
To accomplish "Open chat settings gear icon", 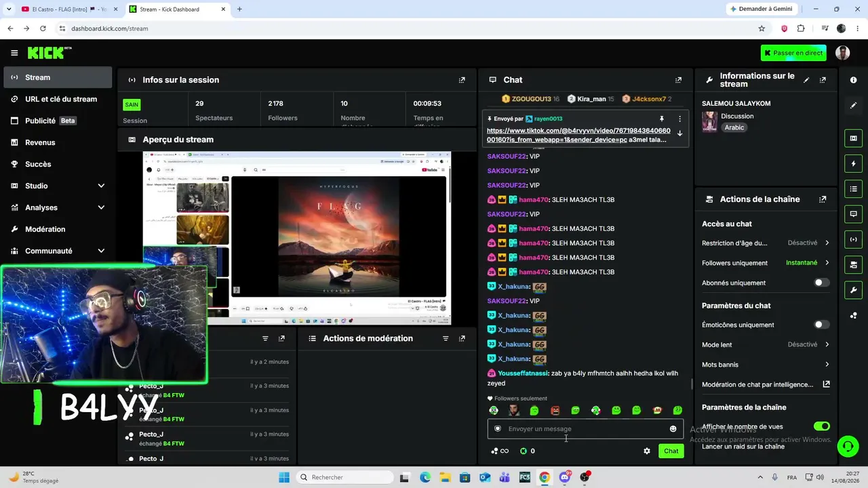I will pos(647,451).
